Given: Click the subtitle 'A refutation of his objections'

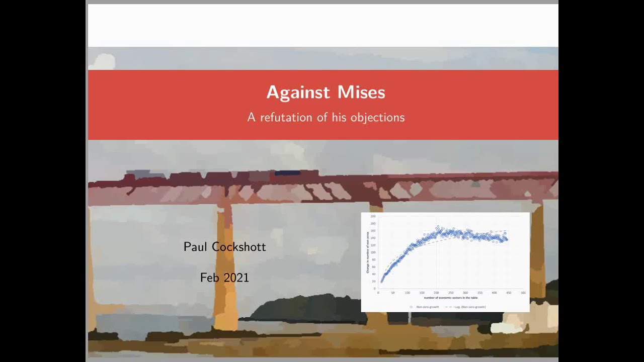Looking at the screenshot, I should pos(326,117).
